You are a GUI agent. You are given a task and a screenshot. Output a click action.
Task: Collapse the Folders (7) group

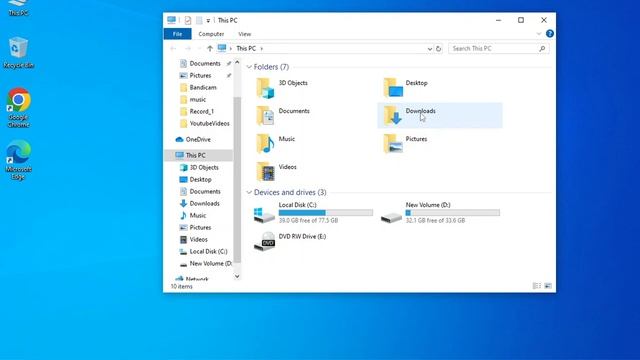tap(249, 67)
